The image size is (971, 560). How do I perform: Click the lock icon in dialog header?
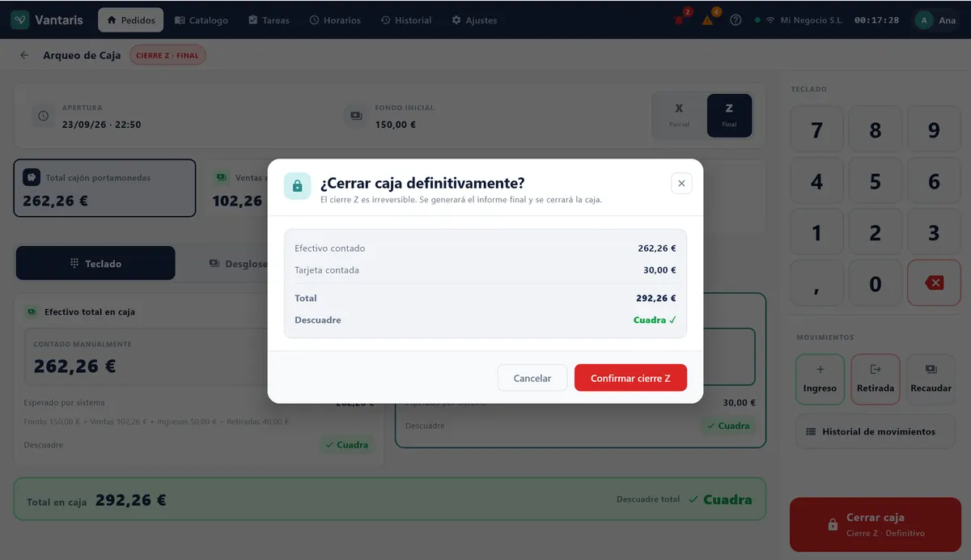click(x=297, y=186)
